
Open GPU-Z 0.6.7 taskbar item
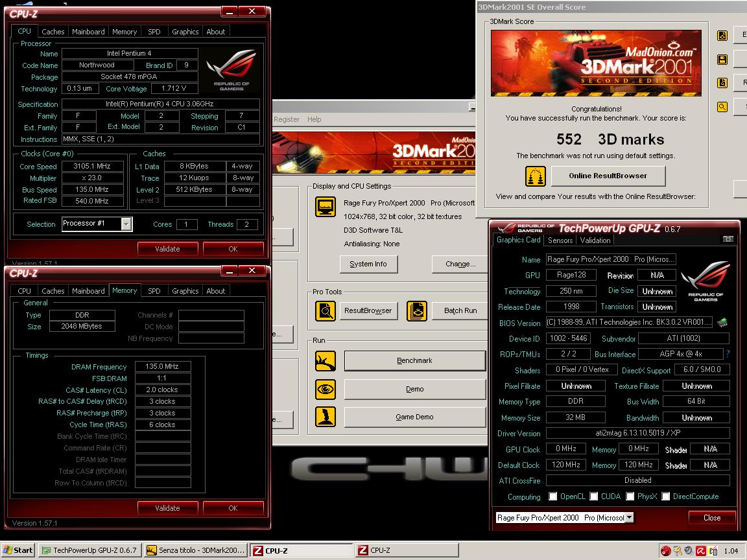tap(90, 550)
